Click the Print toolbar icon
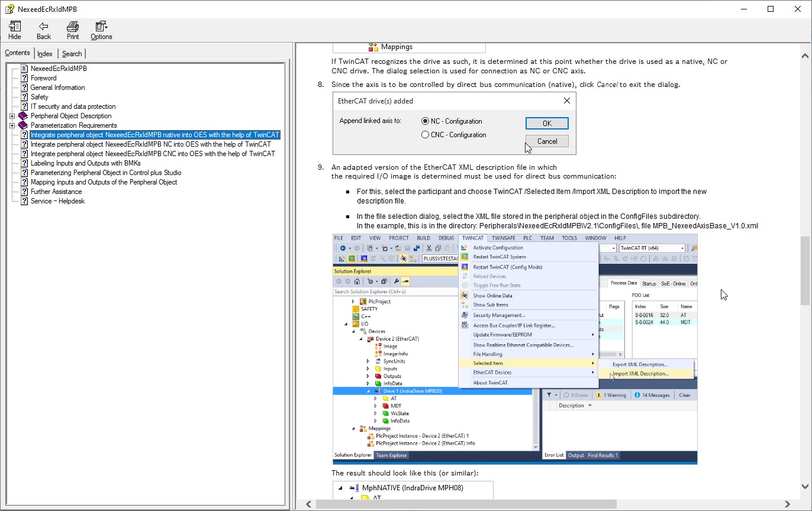The height and width of the screenshot is (511, 812). (73, 27)
